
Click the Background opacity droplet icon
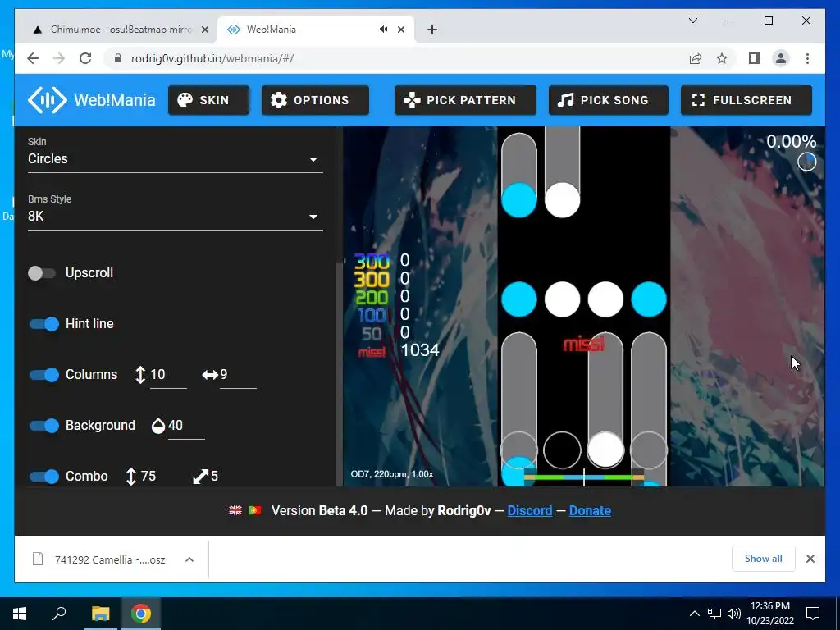click(158, 426)
